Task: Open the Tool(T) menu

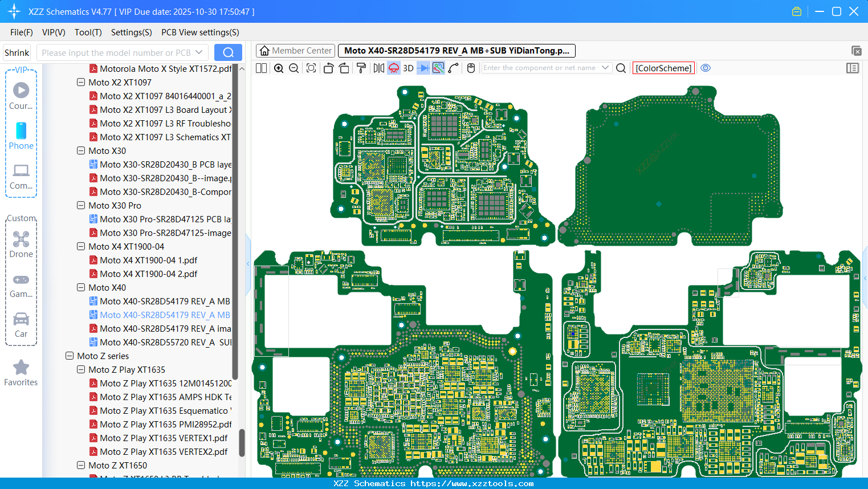Action: 88,32
